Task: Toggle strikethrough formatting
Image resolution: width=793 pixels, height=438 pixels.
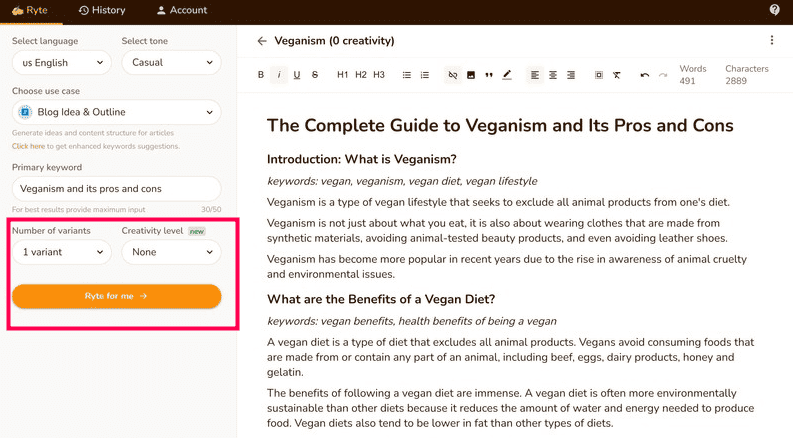Action: (x=315, y=75)
